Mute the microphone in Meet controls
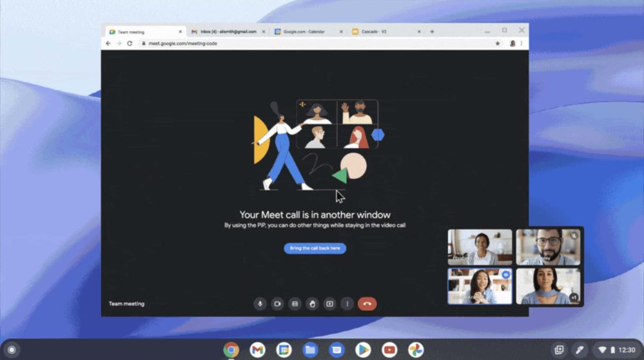Screen dimensions: 644x360 tap(260, 304)
